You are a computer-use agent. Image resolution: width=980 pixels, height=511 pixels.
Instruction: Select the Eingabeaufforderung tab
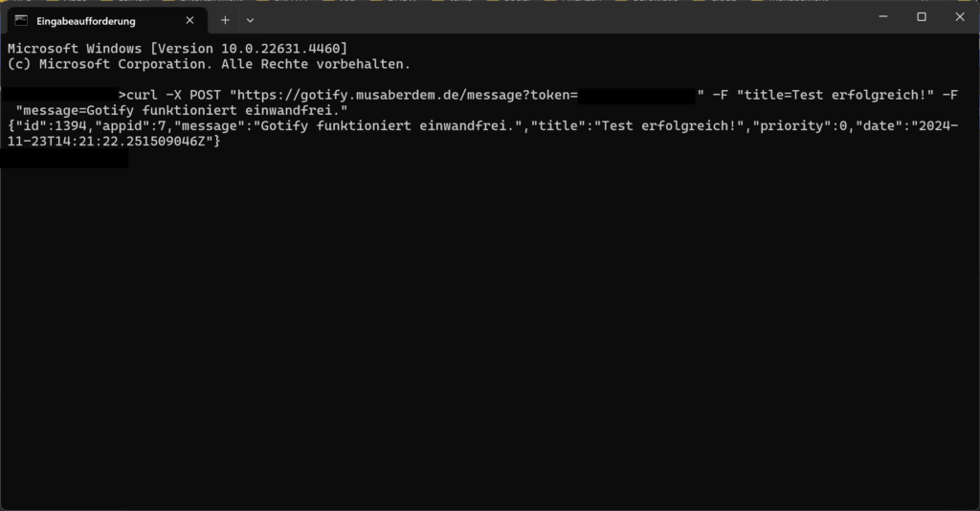pos(91,20)
